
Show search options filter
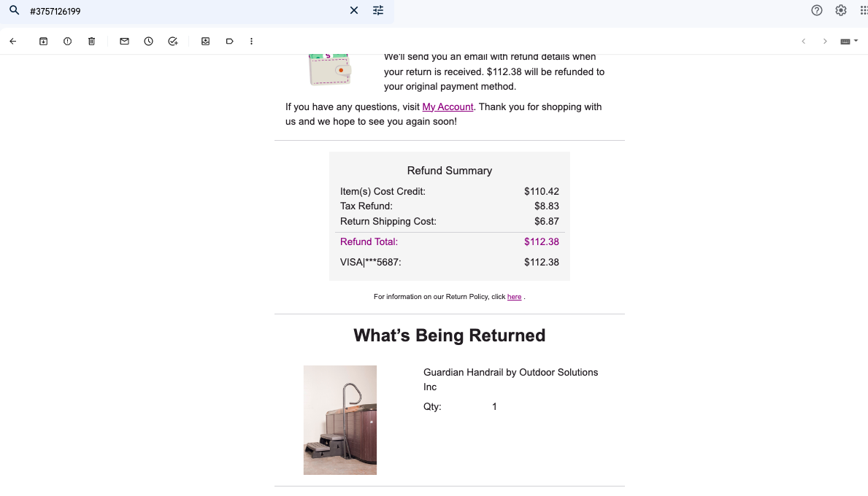(378, 10)
